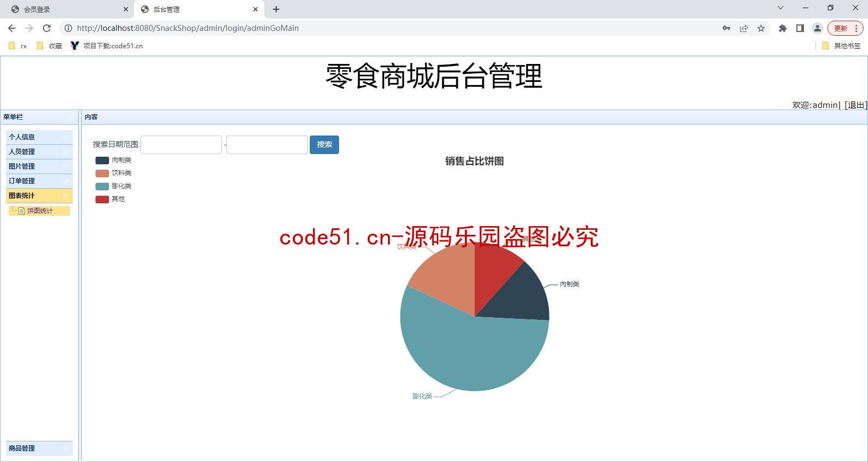The image size is (868, 462).
Task: Click the orange 饮料类 pie slice
Action: pos(448,279)
